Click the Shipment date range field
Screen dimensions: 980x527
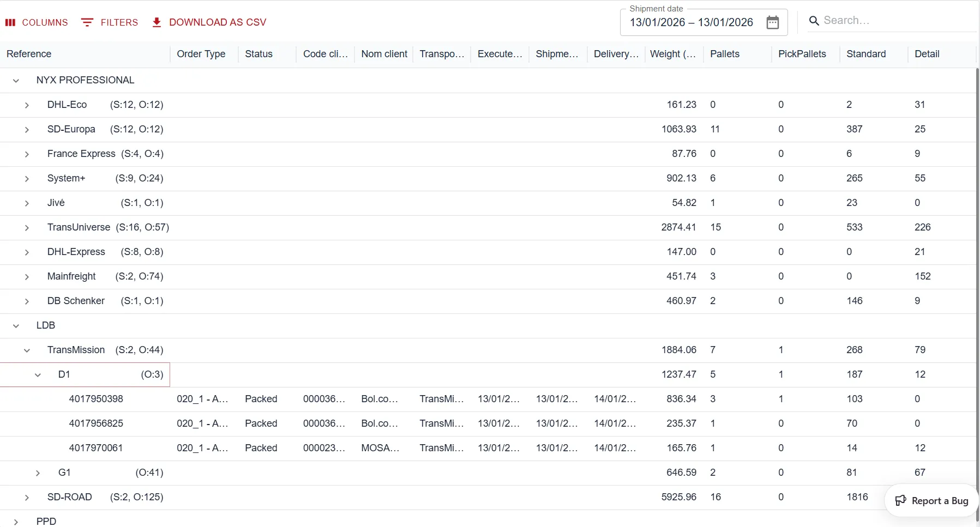point(691,22)
